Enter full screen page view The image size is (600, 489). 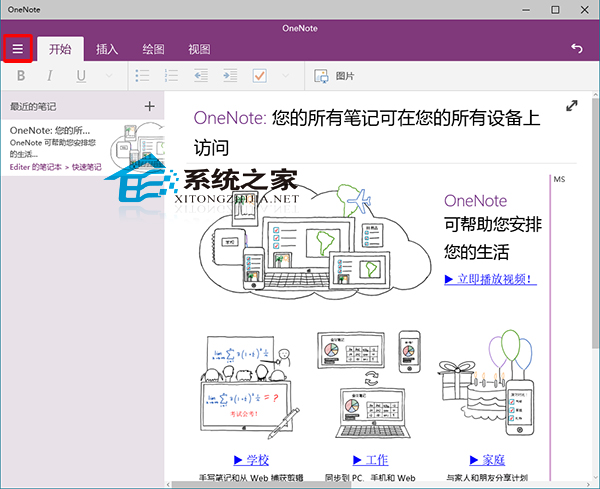coord(572,106)
